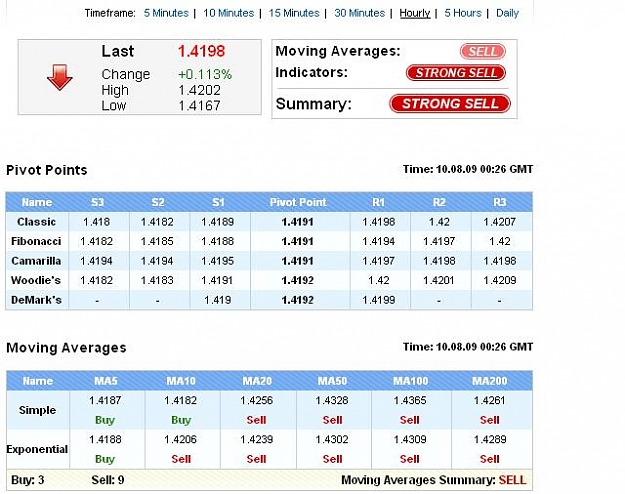Click the R2 column header
The image size is (625, 494).
tap(439, 202)
